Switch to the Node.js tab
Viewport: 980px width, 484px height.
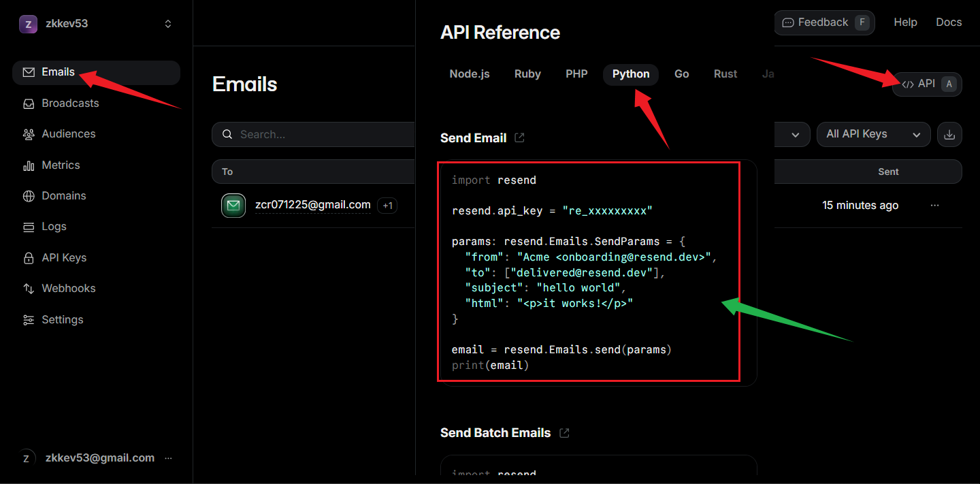(x=470, y=74)
